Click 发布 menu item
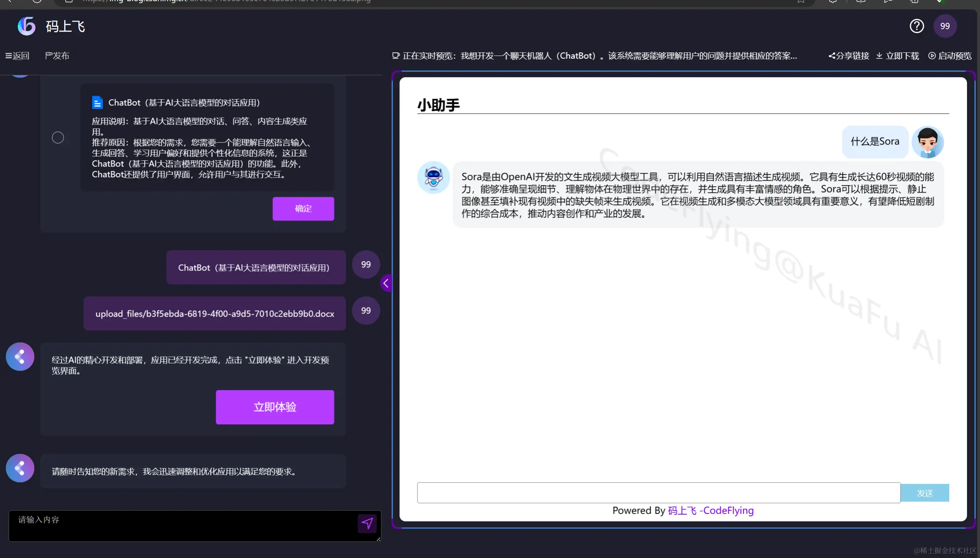Screen dimensions: 980x558 point(57,56)
